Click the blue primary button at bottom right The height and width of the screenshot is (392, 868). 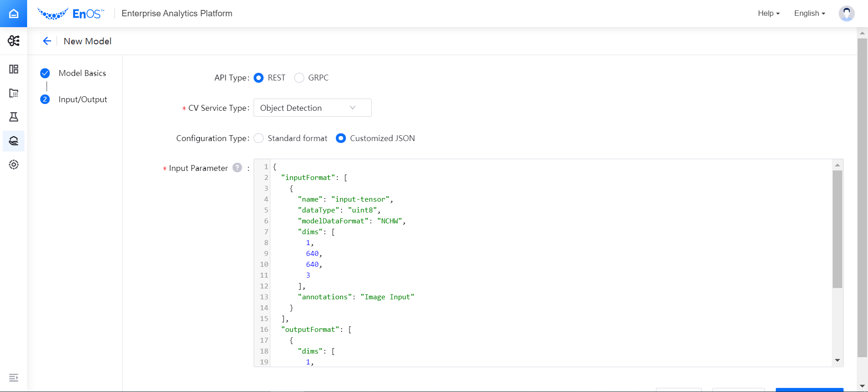809,390
